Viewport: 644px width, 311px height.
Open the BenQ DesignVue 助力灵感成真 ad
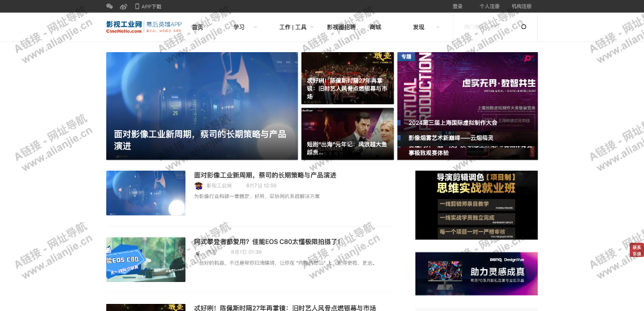pos(477,274)
